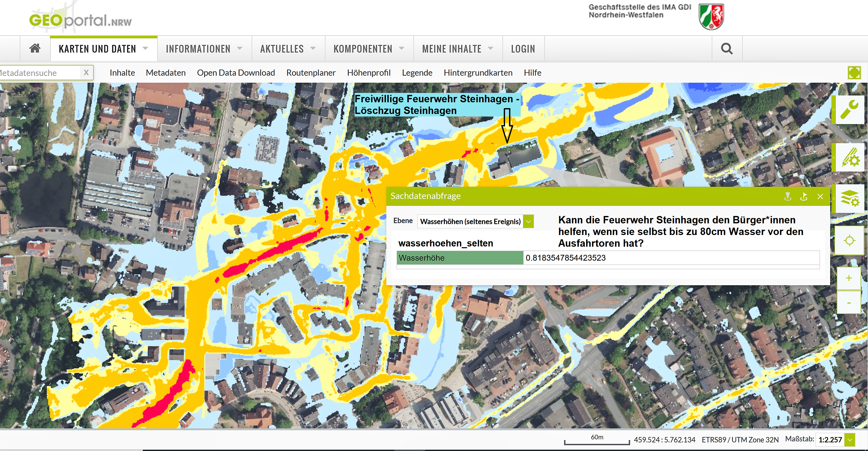
Task: Zoom out the map with minus button
Action: coord(849,303)
